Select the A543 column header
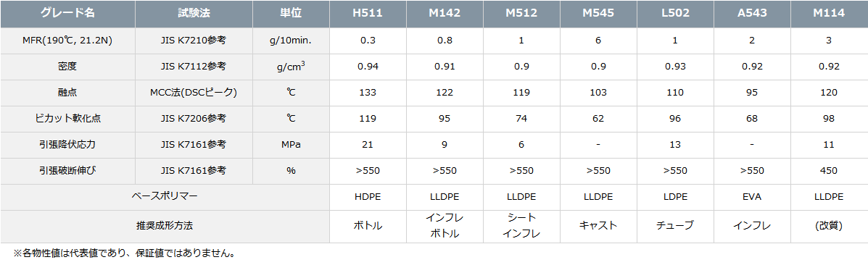868x265 pixels. coord(751,14)
